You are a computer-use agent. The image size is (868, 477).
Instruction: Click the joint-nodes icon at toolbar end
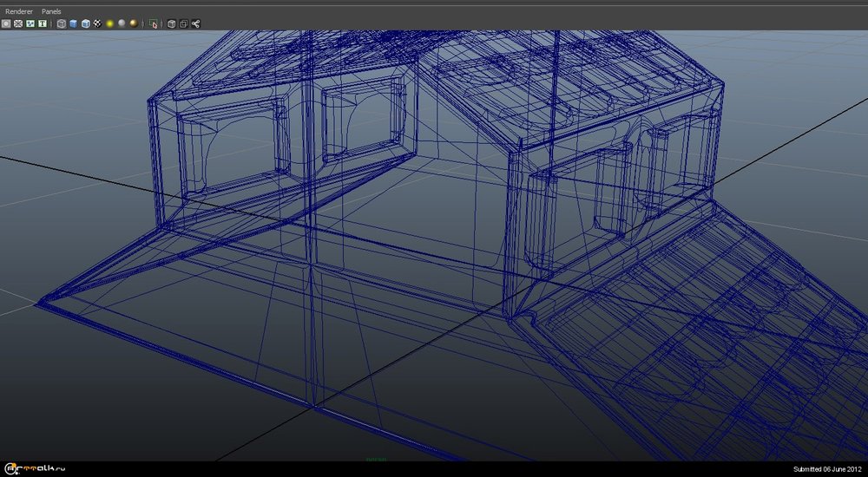click(x=195, y=24)
